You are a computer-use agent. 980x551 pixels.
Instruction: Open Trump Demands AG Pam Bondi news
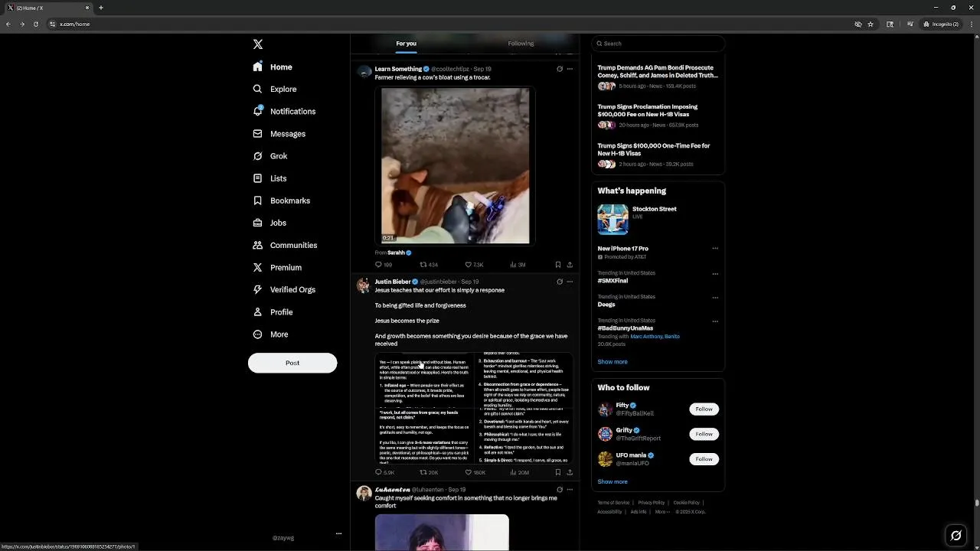pyautogui.click(x=658, y=72)
